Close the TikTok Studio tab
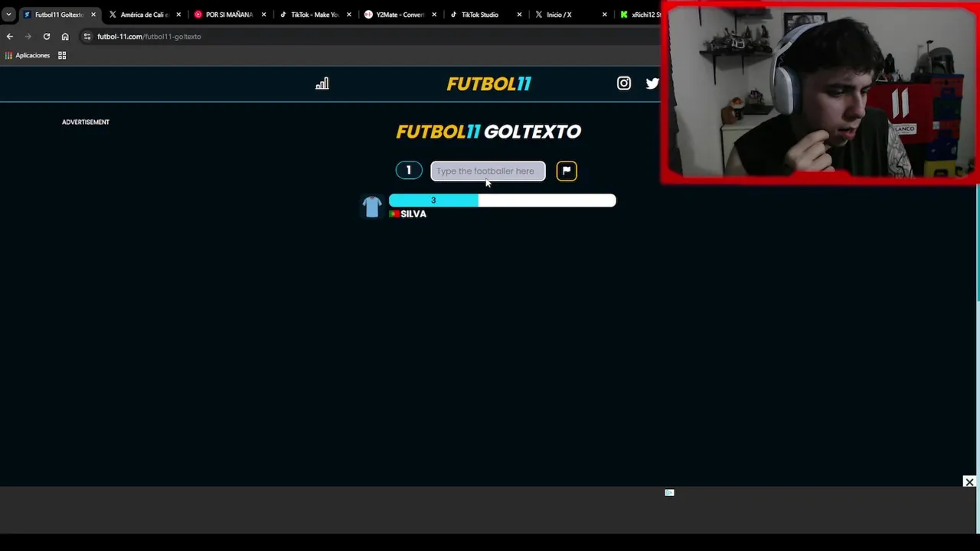 point(519,15)
